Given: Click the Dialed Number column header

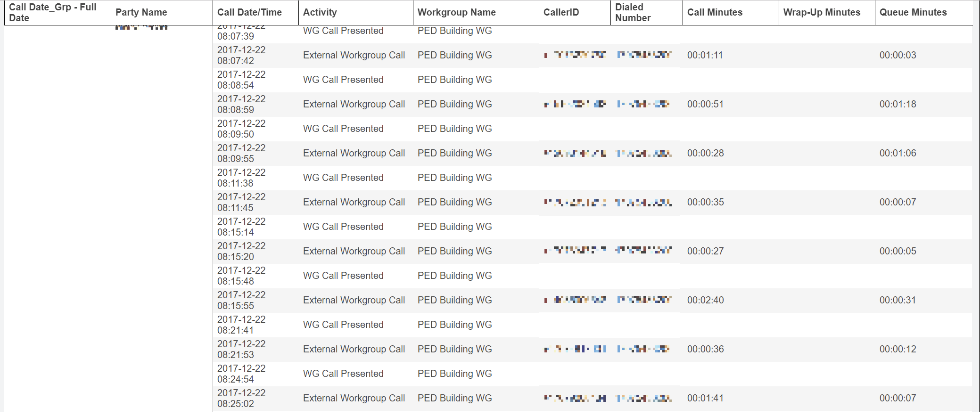Looking at the screenshot, I should pyautogui.click(x=633, y=13).
